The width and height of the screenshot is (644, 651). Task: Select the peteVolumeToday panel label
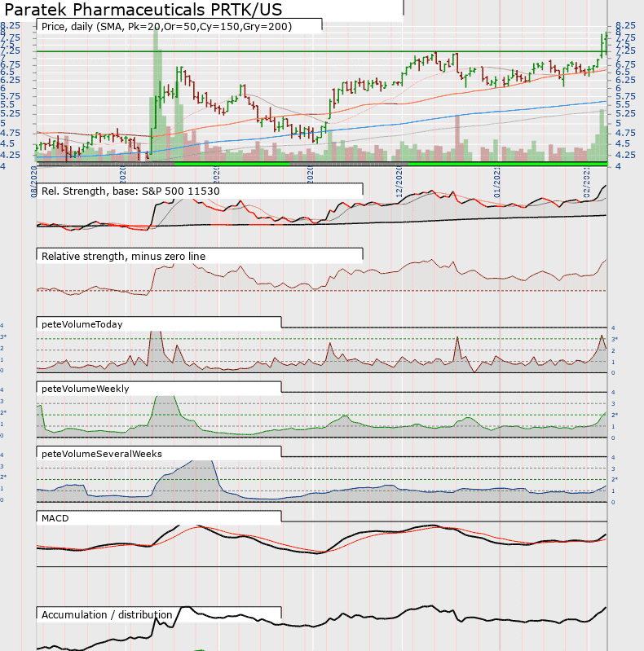[x=82, y=324]
